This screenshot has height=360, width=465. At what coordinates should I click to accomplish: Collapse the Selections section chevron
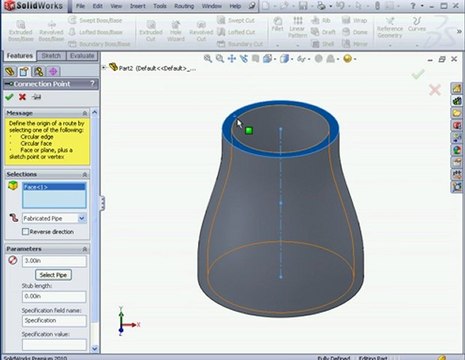85,174
